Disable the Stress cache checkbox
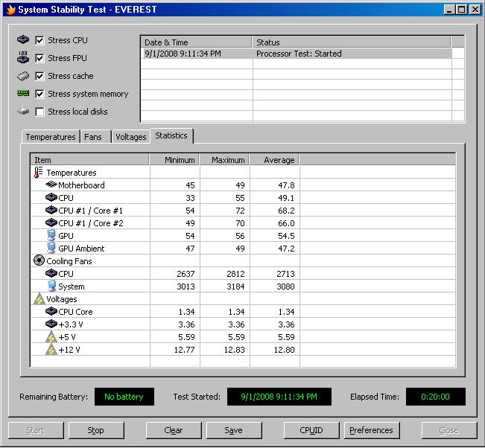Screen dimensions: 485x448 point(39,76)
